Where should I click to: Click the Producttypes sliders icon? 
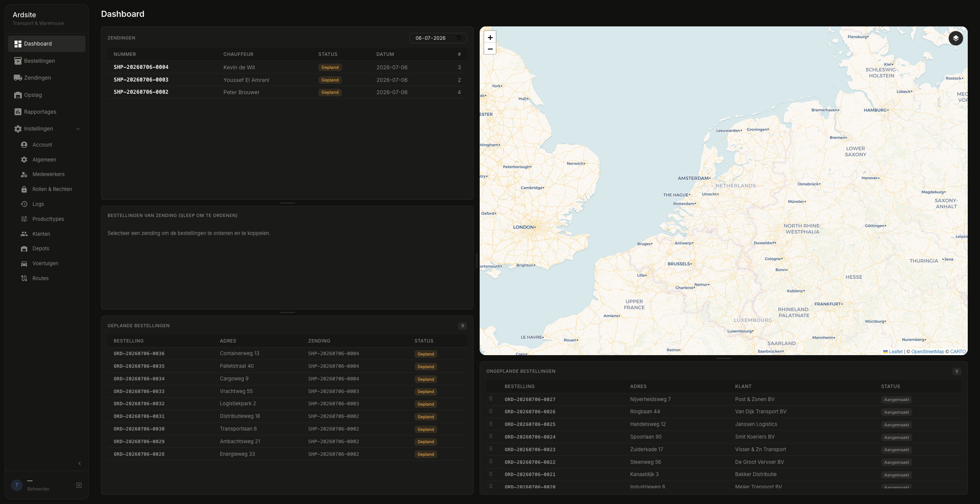click(x=24, y=219)
